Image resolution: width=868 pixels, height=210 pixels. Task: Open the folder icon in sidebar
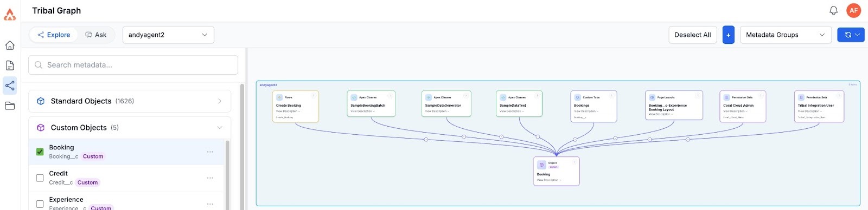[x=10, y=106]
